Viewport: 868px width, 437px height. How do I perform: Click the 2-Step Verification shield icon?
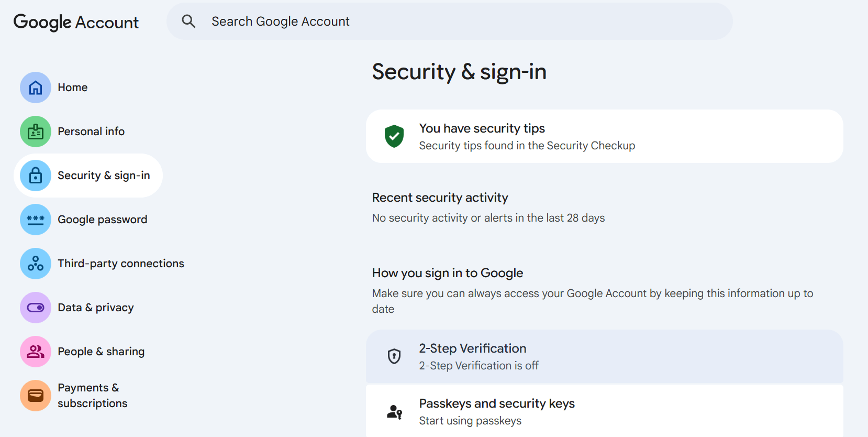coord(394,356)
